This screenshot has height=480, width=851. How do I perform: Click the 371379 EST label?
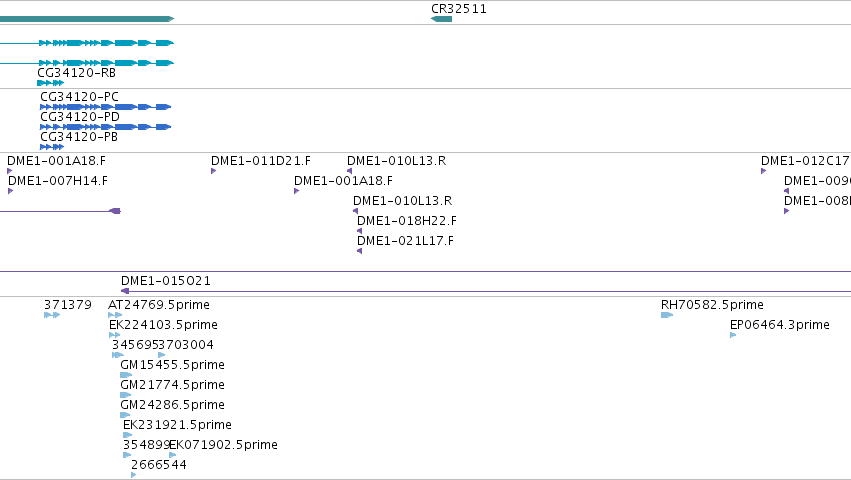pos(68,305)
